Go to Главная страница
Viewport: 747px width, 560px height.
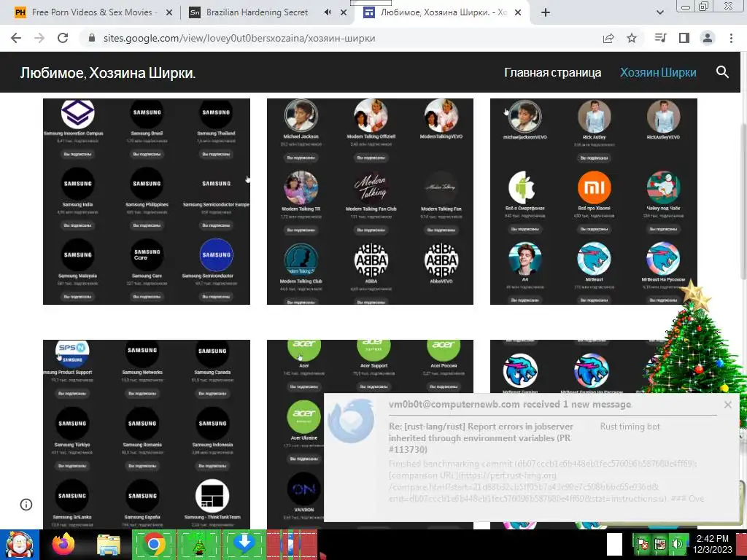tap(553, 72)
